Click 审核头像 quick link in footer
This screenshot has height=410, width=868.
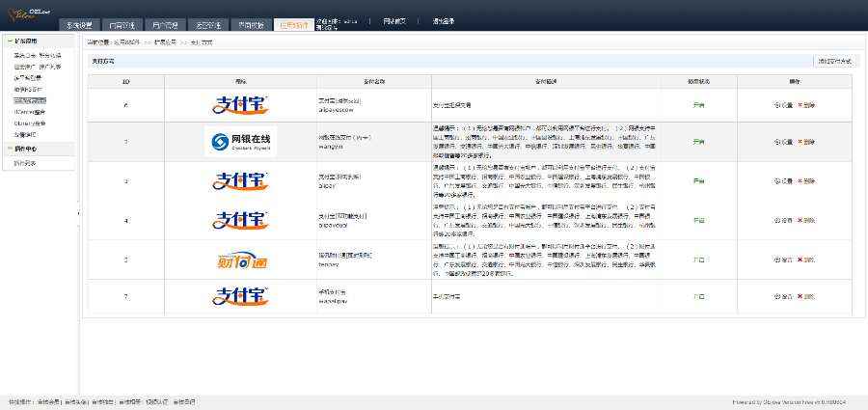pyautogui.click(x=76, y=402)
